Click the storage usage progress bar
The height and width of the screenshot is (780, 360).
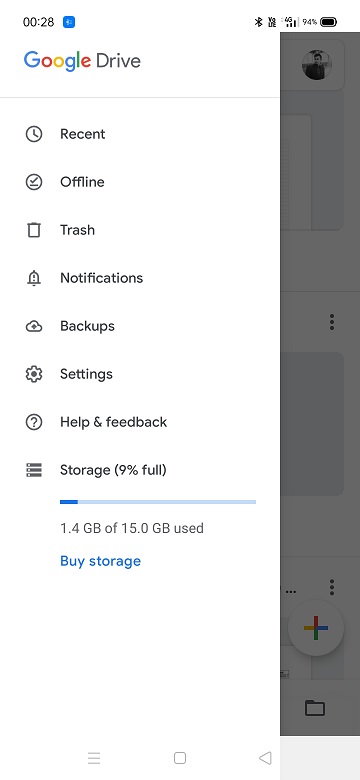pos(158,502)
